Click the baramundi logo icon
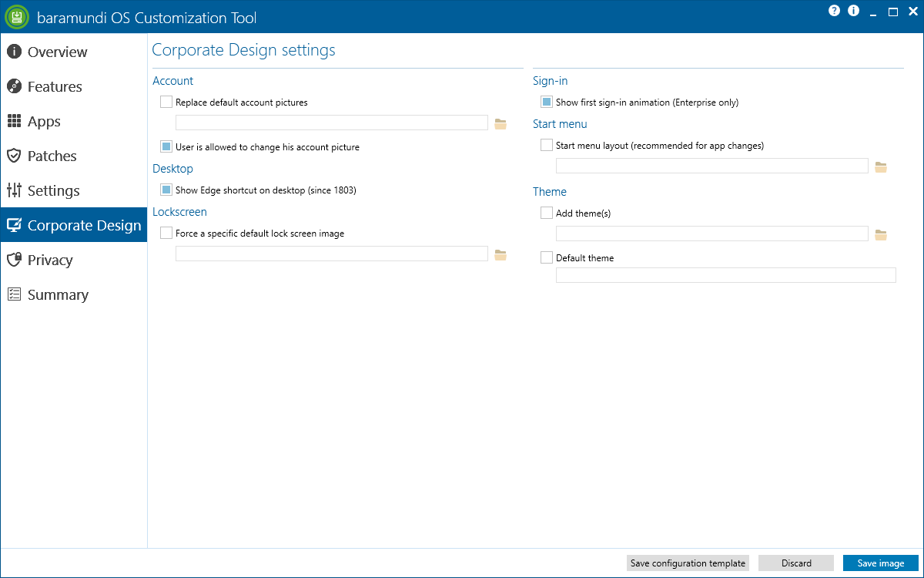This screenshot has width=924, height=578. pos(16,17)
